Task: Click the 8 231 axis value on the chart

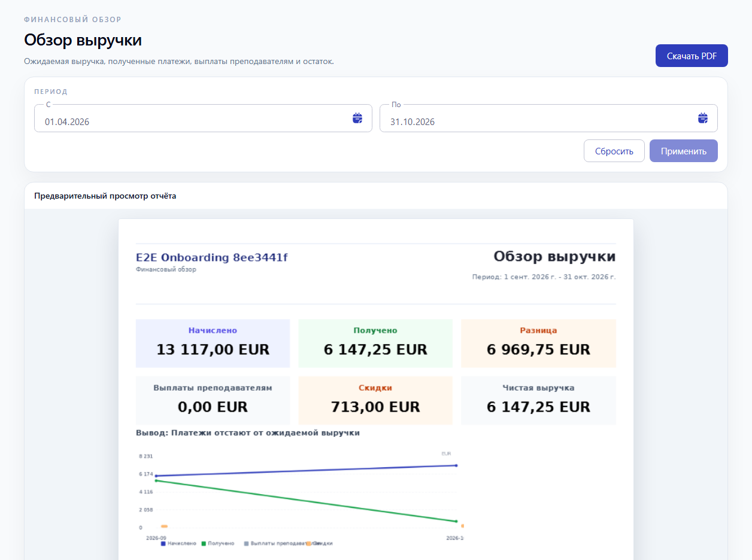Action: click(145, 456)
